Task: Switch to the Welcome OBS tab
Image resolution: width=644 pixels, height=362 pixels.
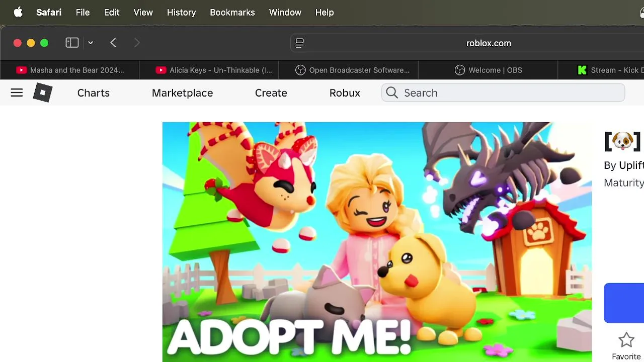Action: click(488, 70)
